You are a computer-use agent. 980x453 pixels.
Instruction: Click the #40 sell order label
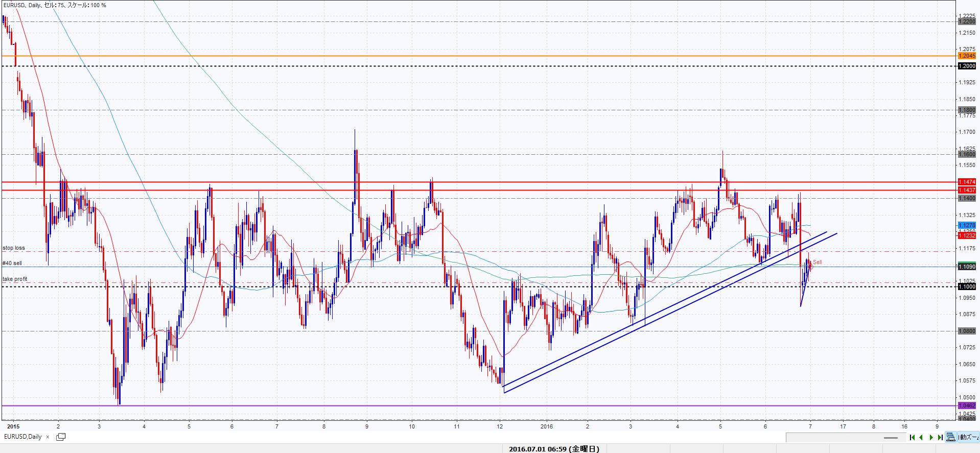(x=12, y=263)
